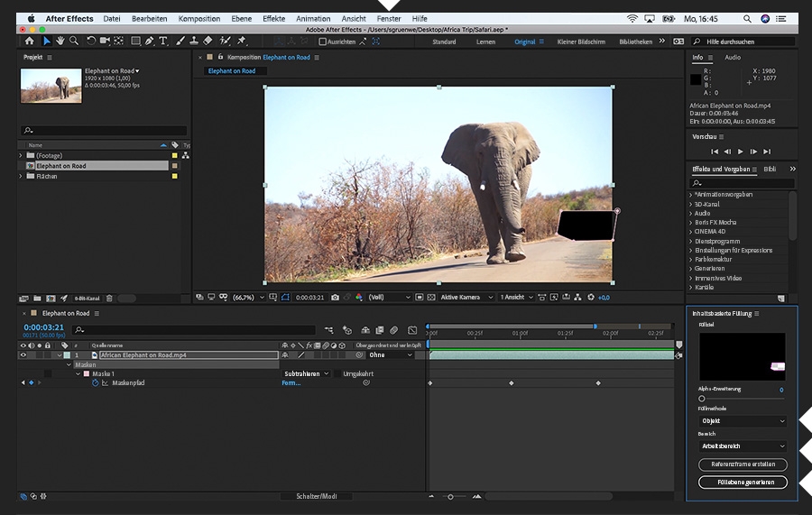Select the Hand tool
This screenshot has width=812, height=515.
(x=60, y=41)
